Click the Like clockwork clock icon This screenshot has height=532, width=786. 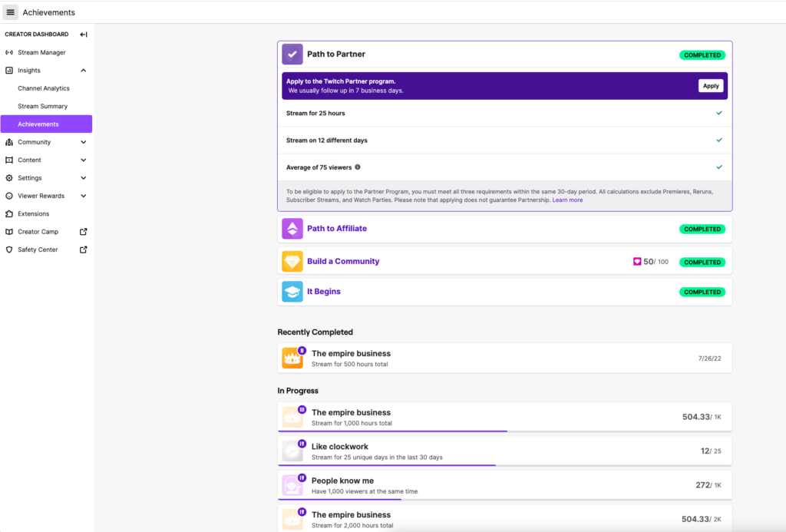click(x=292, y=451)
